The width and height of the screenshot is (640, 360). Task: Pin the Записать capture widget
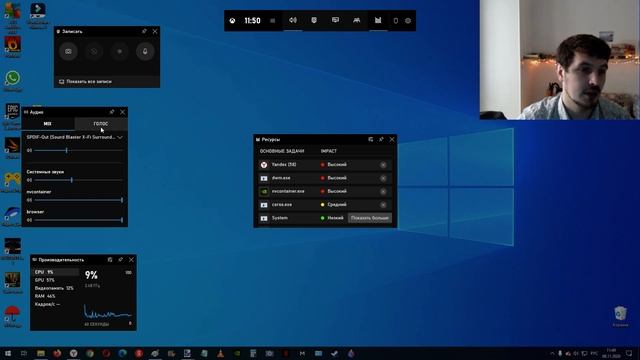click(144, 31)
